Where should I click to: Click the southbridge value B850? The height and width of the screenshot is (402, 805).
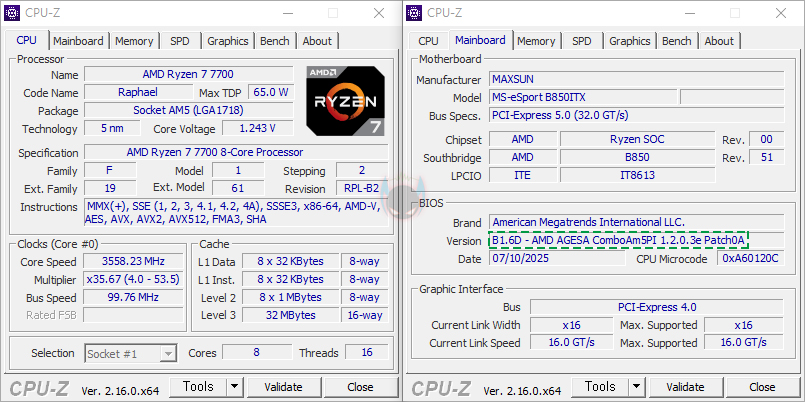pos(637,157)
